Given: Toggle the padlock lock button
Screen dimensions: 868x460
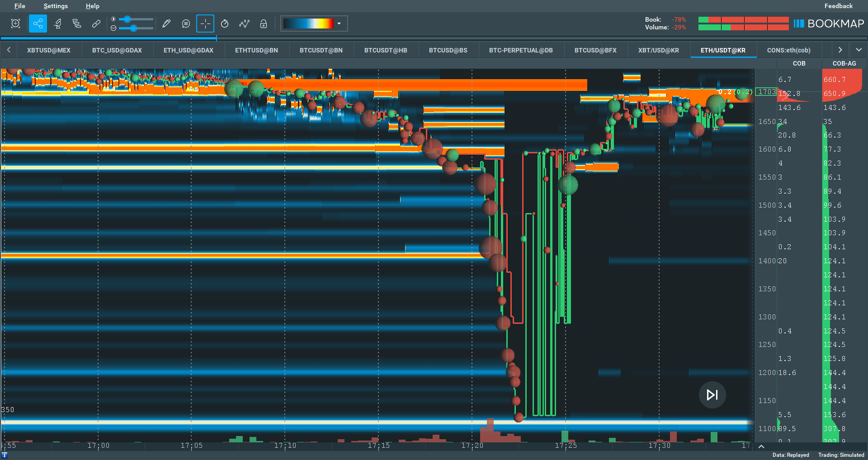Looking at the screenshot, I should pos(264,24).
